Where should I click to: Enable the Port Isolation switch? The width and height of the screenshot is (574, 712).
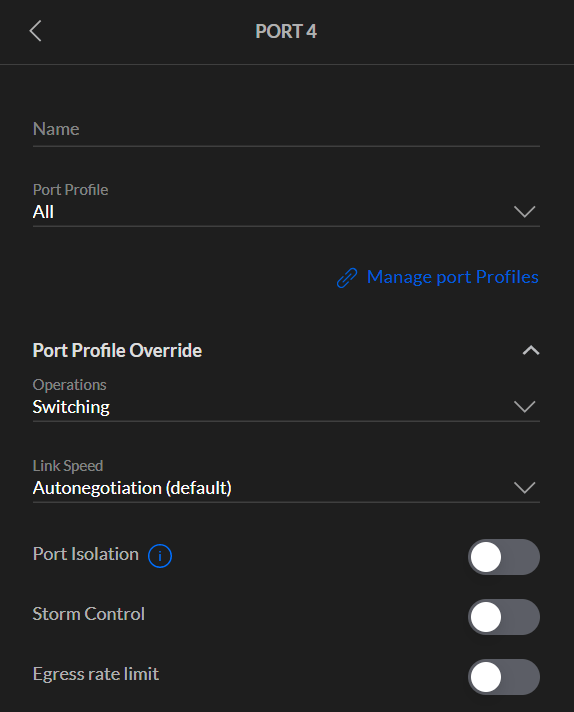point(504,557)
